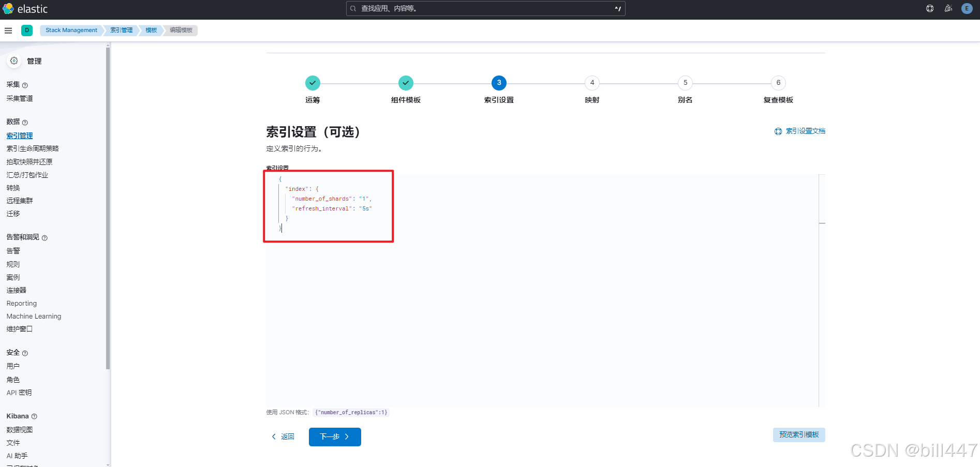Viewport: 980px width, 467px height.
Task: Jump to step 6 复查模板
Action: (x=778, y=83)
